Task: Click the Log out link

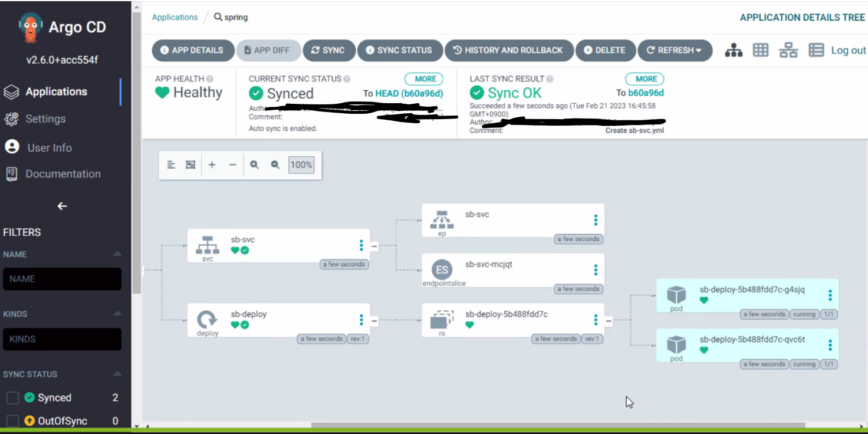Action: [849, 51]
